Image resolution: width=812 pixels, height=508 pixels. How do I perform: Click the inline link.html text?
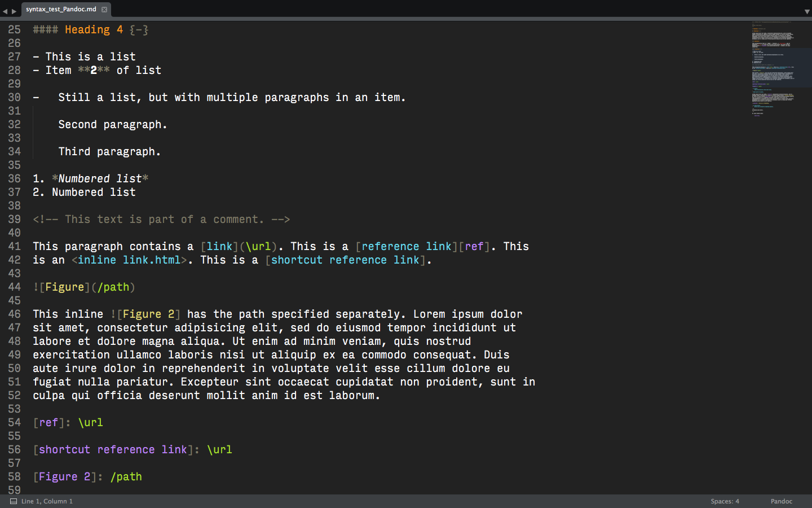(x=129, y=260)
